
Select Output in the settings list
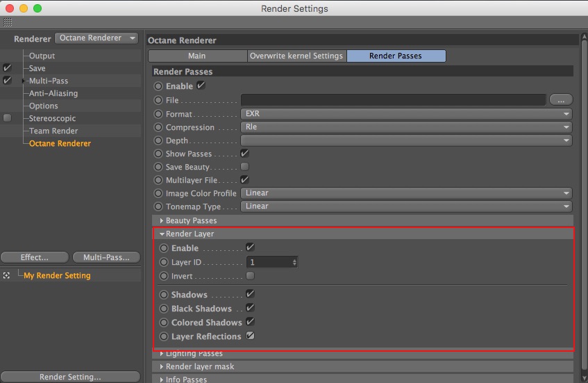pyautogui.click(x=42, y=56)
